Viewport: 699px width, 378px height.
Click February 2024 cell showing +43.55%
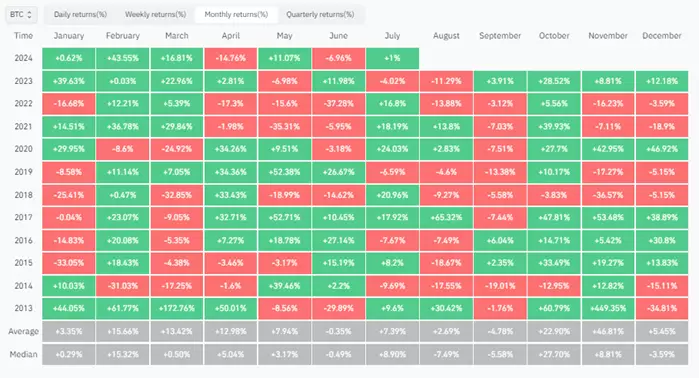[x=123, y=58]
